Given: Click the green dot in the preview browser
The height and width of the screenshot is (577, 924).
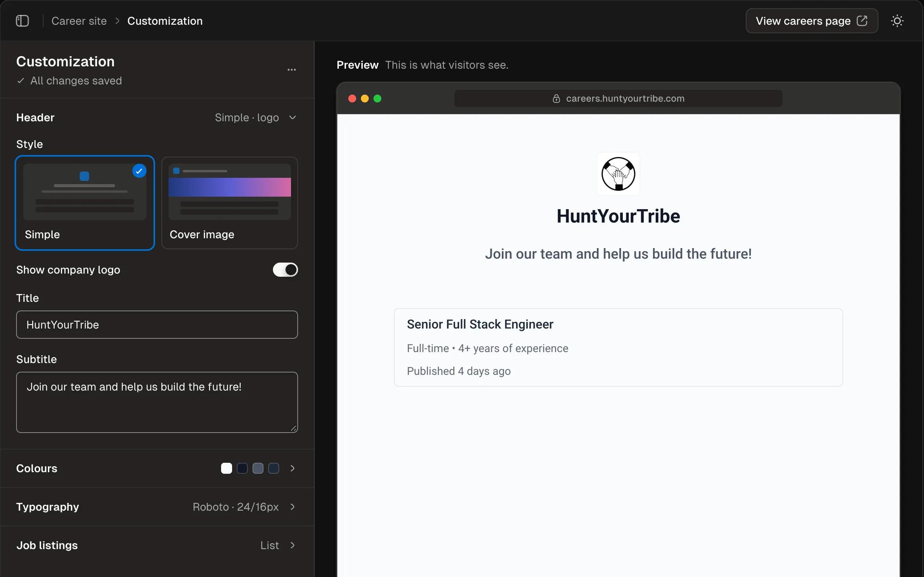Looking at the screenshot, I should (377, 99).
